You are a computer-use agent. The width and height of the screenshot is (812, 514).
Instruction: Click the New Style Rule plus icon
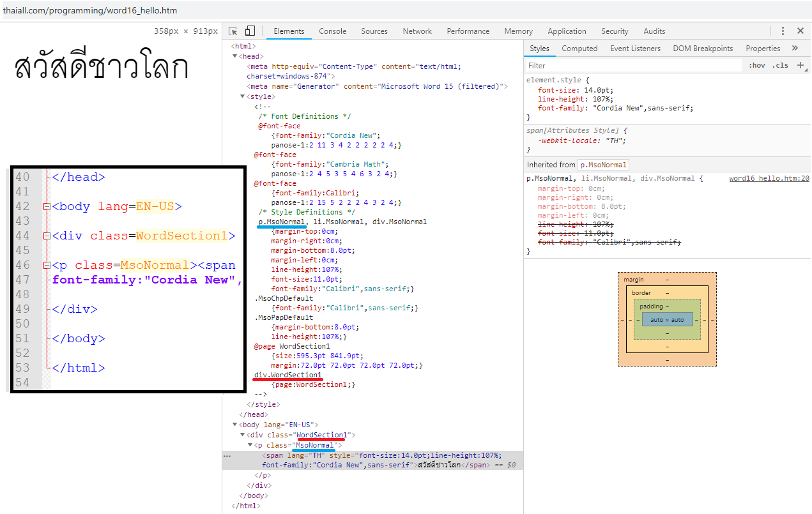coord(800,65)
